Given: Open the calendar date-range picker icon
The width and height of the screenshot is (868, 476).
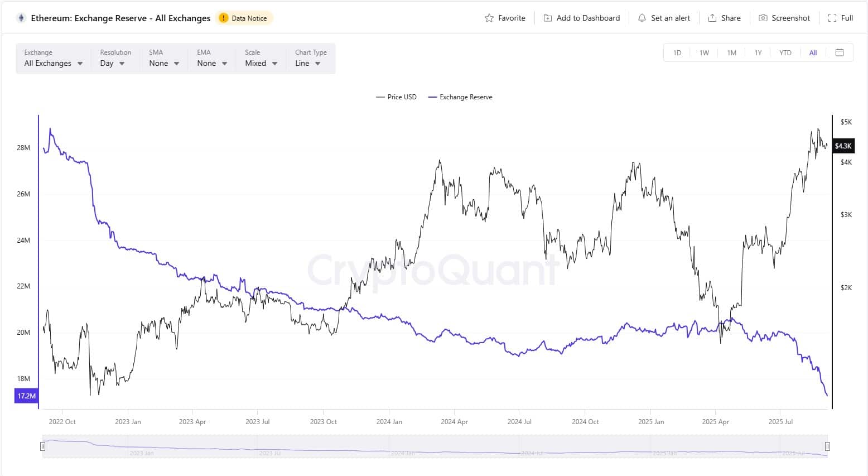Looking at the screenshot, I should (840, 52).
